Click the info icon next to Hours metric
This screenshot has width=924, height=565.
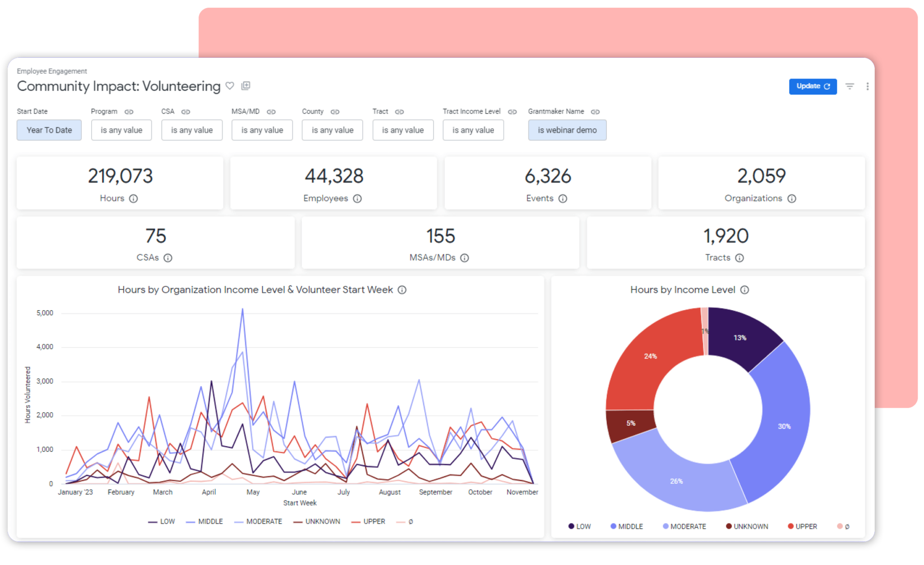click(134, 198)
